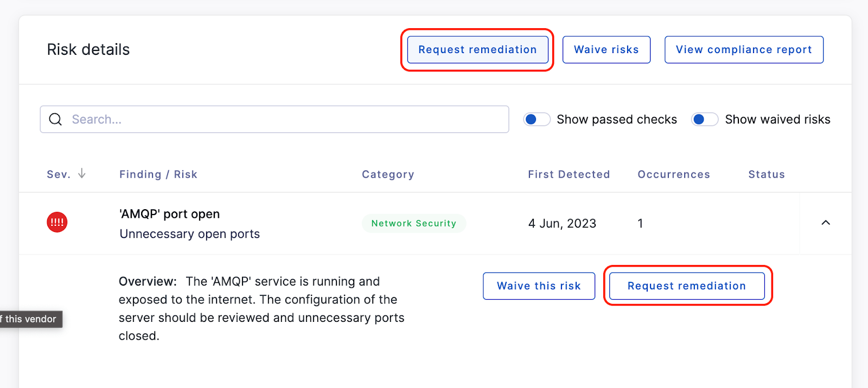Sort by Occurrences column header

[674, 174]
